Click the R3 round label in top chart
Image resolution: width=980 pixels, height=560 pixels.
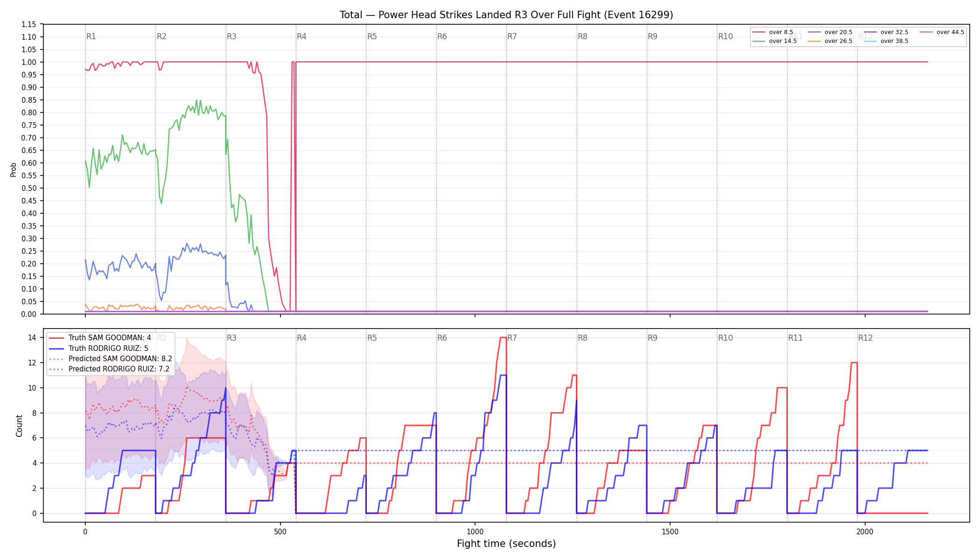pos(231,36)
